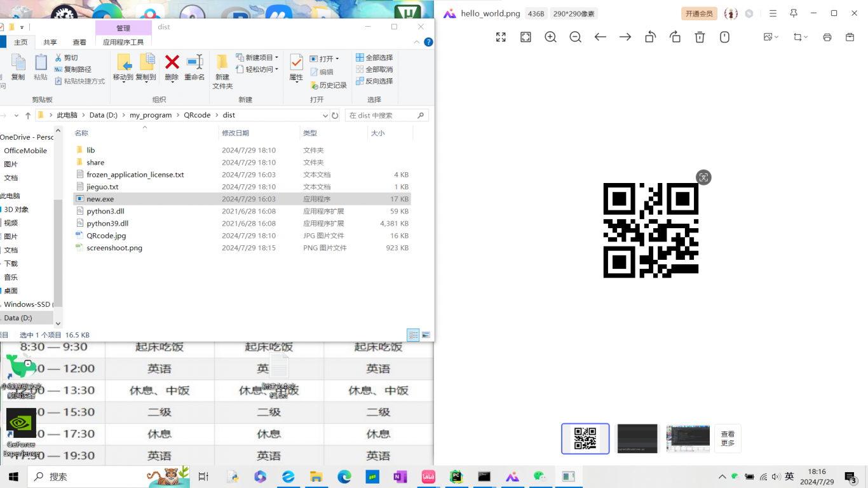Click the QR code recognition icon beside image
The image size is (868, 488).
703,177
